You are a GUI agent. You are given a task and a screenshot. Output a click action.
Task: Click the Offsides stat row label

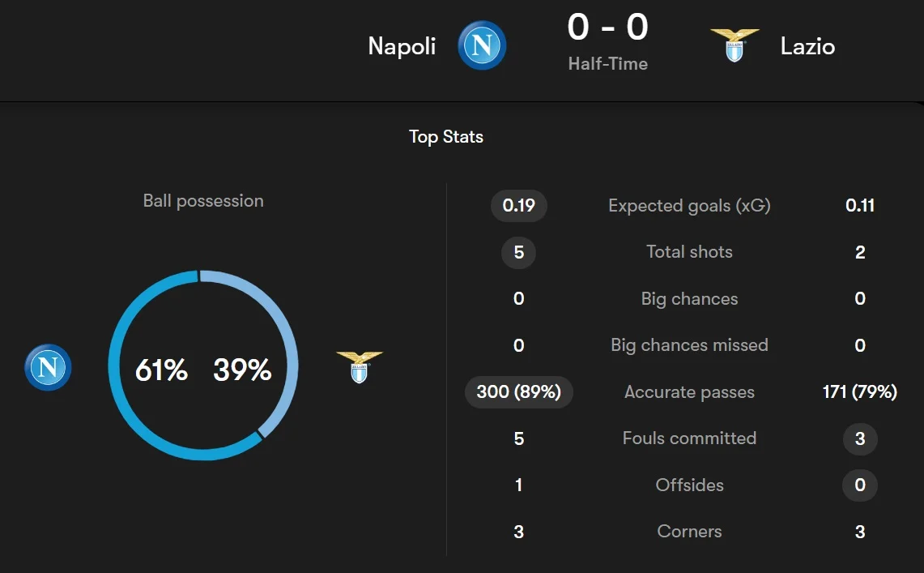689,485
